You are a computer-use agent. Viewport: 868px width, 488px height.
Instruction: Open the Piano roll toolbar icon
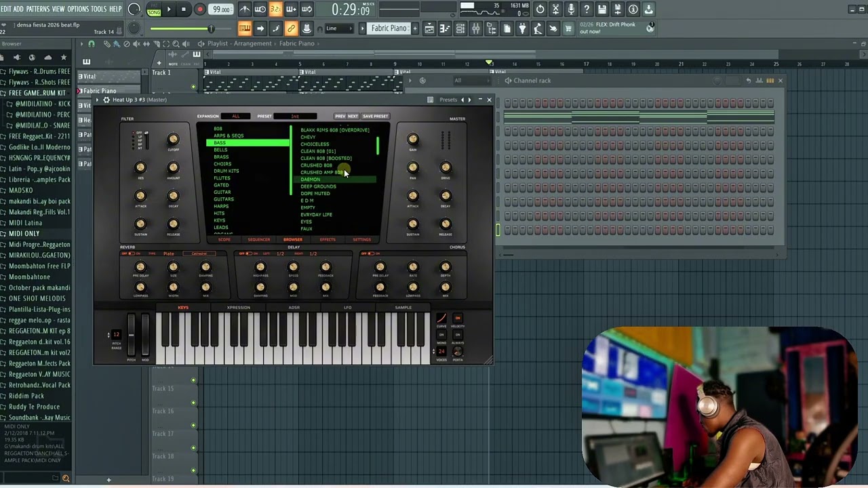click(445, 28)
